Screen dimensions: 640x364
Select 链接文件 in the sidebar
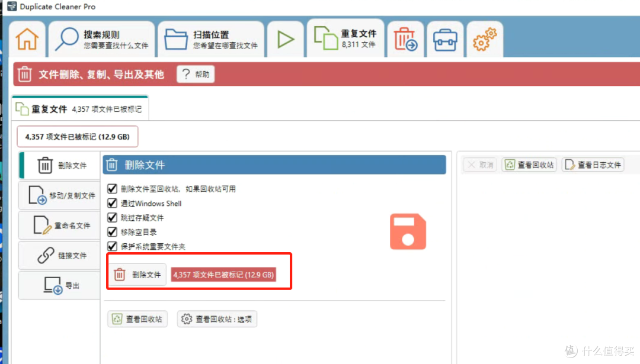click(60, 256)
